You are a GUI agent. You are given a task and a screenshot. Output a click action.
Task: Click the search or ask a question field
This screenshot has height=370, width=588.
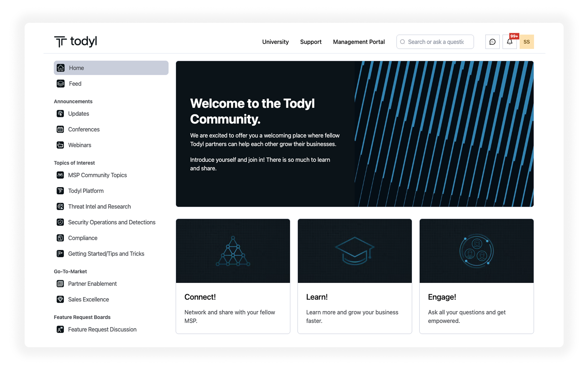point(435,42)
